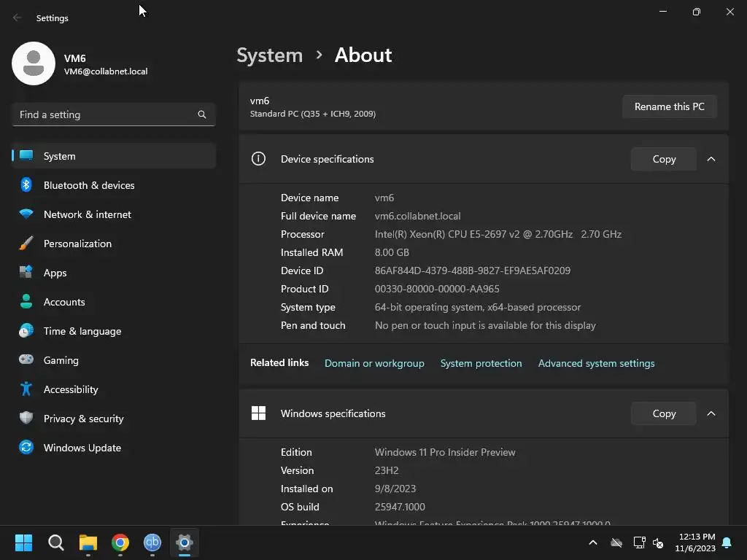Open Gaming settings category
The width and height of the screenshot is (747, 560).
[x=114, y=360]
